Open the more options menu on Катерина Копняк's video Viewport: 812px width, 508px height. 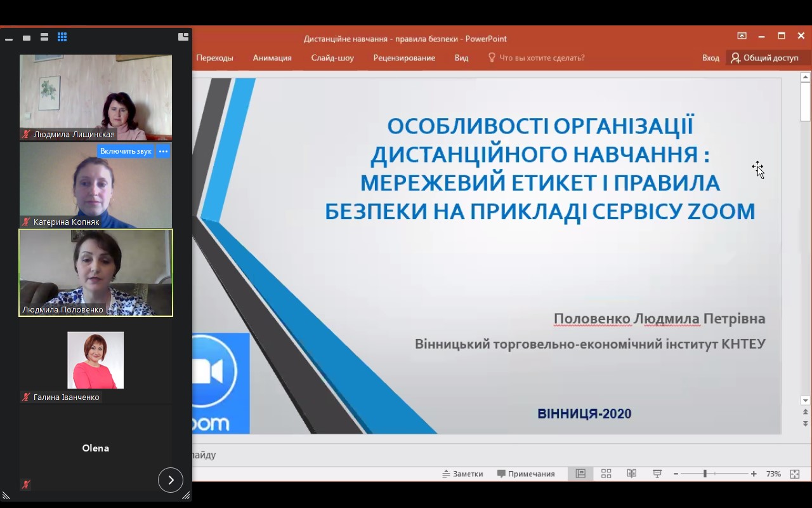163,151
